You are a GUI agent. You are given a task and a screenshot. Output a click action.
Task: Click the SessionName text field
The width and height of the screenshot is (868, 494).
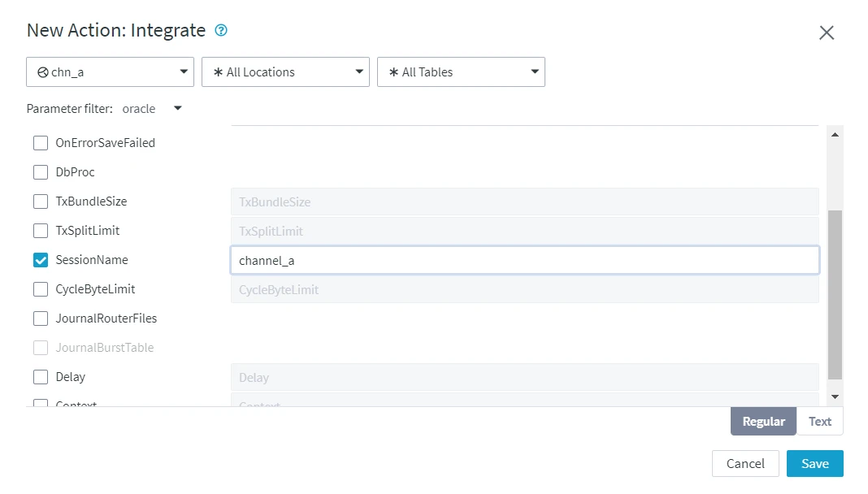point(524,260)
